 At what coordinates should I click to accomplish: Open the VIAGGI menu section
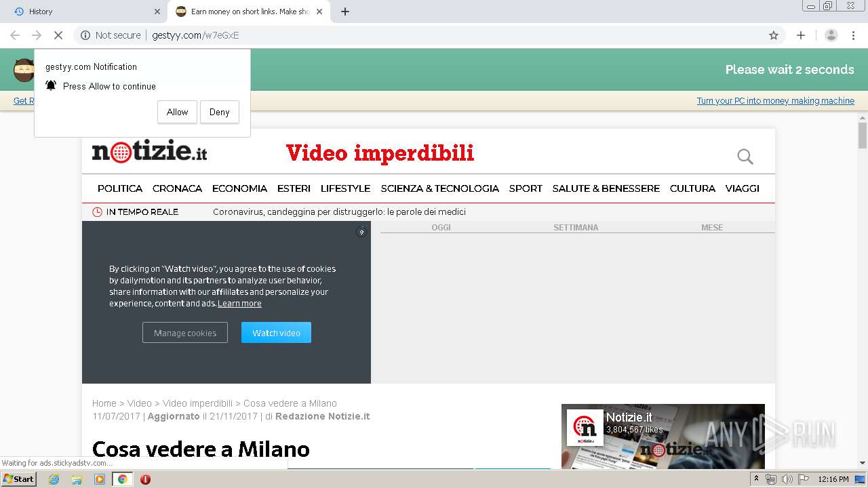(743, 188)
